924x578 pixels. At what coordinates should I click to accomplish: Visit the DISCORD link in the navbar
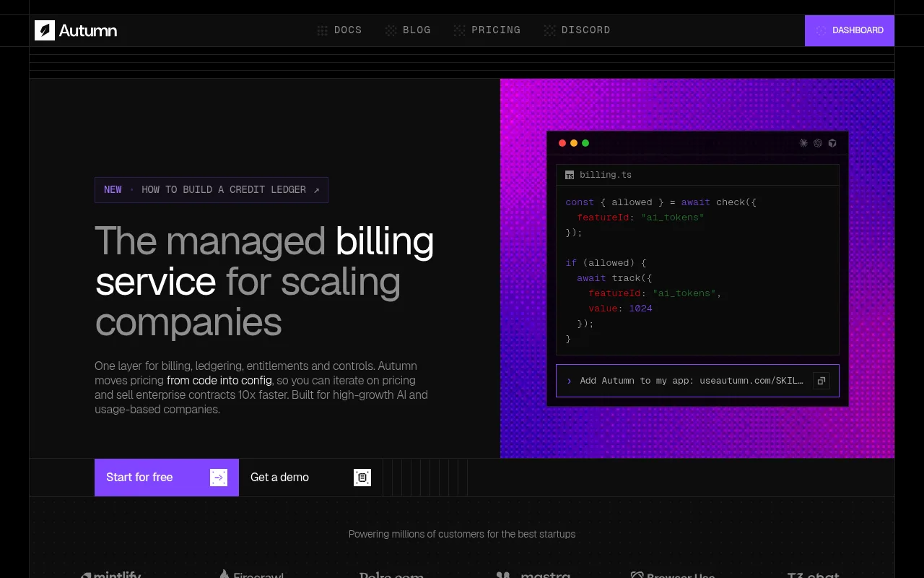coord(577,30)
